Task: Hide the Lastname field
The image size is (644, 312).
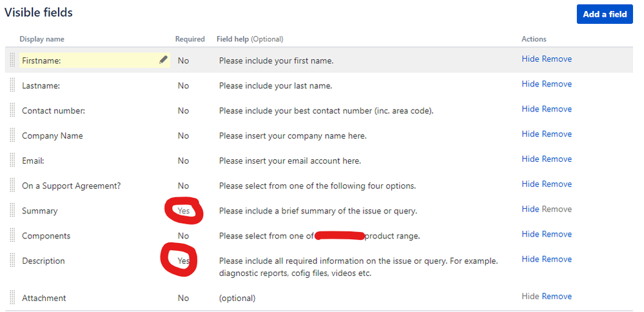Action: point(531,84)
